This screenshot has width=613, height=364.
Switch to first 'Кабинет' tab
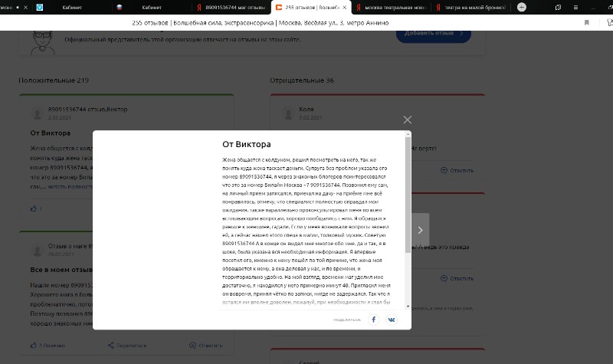click(x=72, y=8)
